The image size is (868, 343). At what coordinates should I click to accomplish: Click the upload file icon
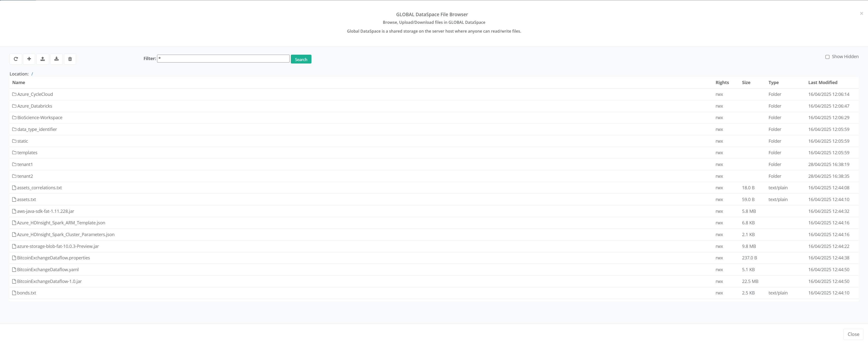[43, 59]
